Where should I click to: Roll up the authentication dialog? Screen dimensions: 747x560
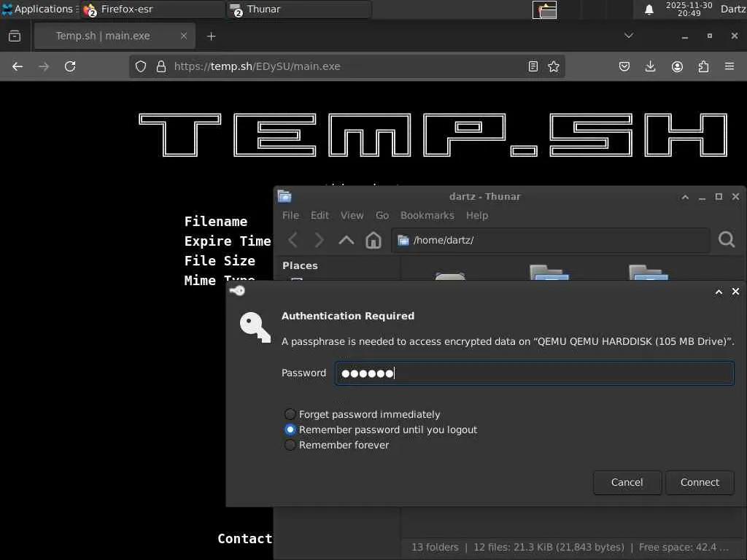(719, 292)
